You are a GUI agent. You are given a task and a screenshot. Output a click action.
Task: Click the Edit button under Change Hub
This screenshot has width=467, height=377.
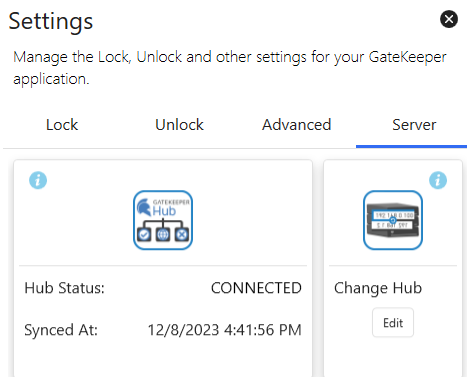pyautogui.click(x=393, y=323)
